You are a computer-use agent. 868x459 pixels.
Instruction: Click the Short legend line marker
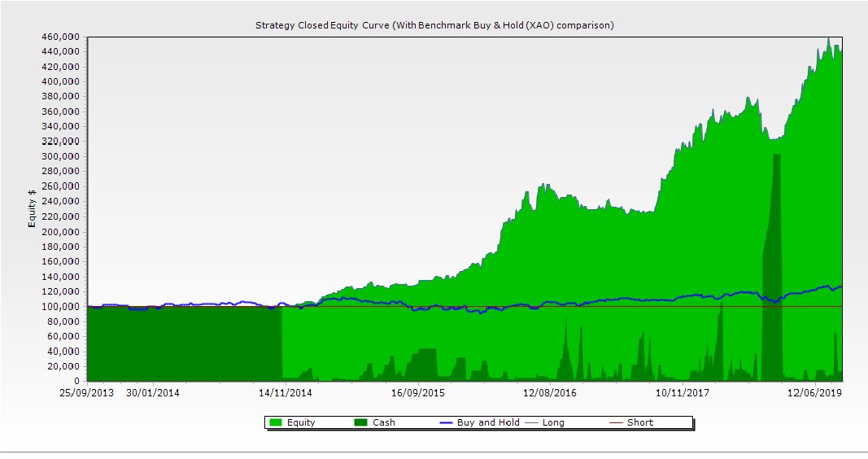[617, 422]
